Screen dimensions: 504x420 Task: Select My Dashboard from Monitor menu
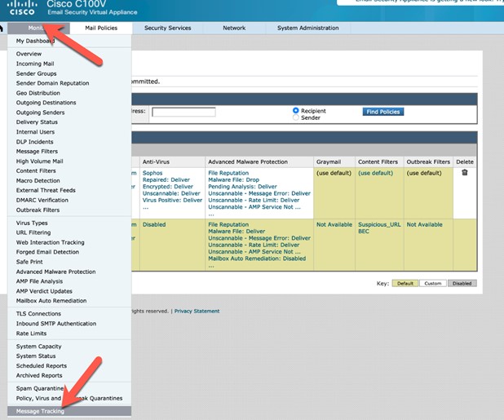pos(35,41)
